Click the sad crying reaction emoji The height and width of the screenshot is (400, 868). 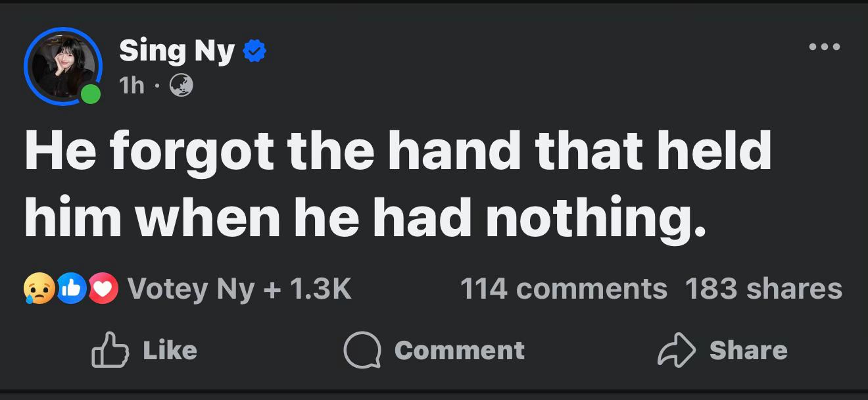click(39, 289)
